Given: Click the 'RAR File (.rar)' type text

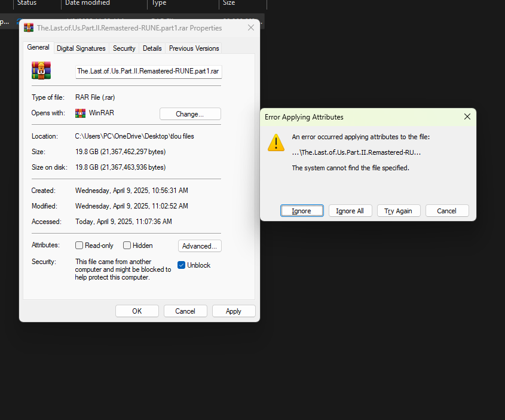Looking at the screenshot, I should [95, 97].
